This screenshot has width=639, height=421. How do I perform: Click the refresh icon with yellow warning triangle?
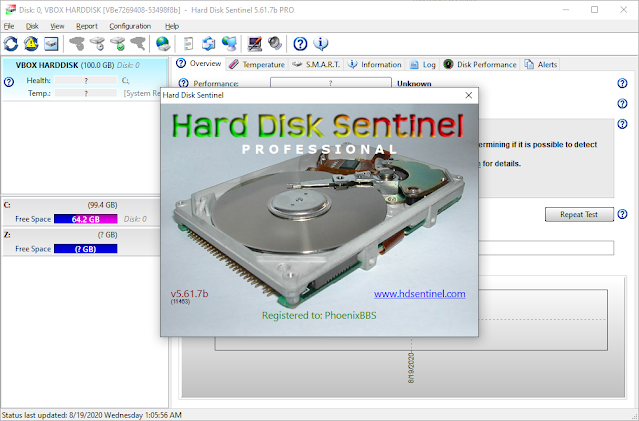coord(31,44)
